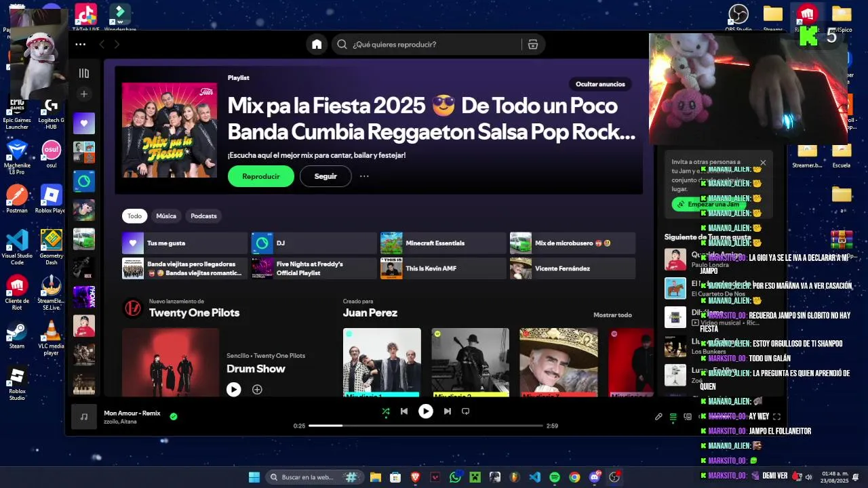Open the Vicente Fernández card

point(572,268)
